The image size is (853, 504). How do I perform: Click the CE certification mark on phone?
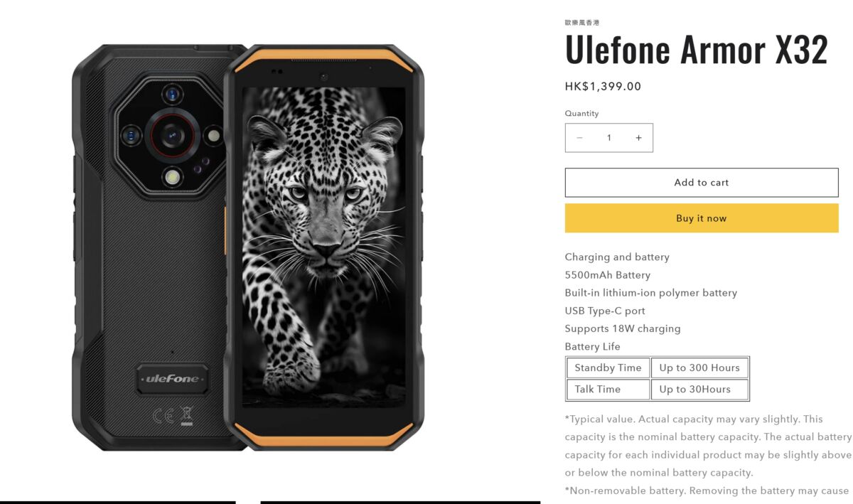(x=163, y=414)
